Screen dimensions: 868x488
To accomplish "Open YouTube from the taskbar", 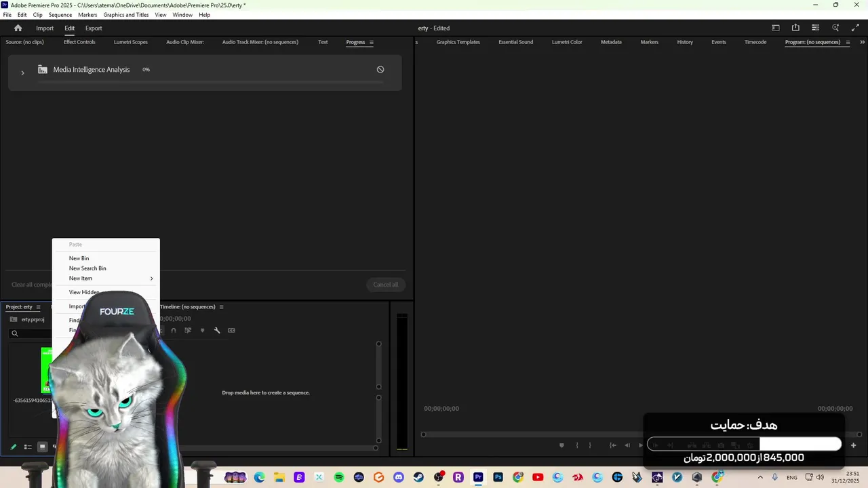I will [x=538, y=477].
